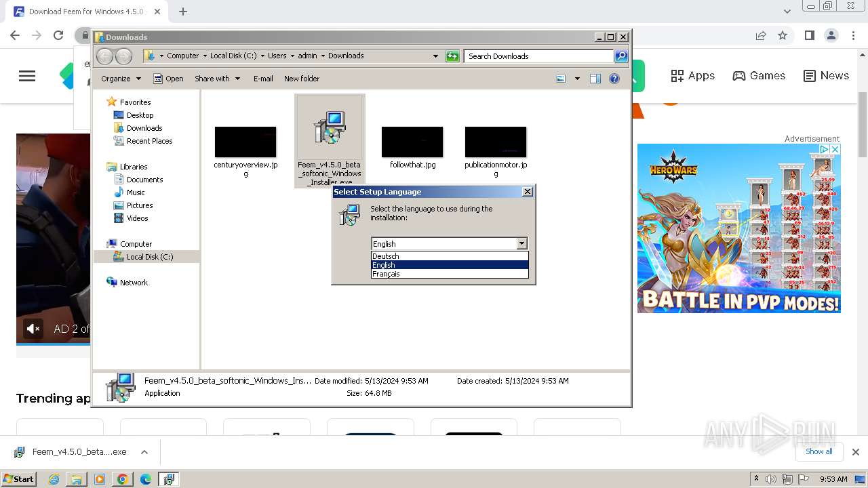Click Users in the address breadcrumb
The width and height of the screenshot is (868, 488).
point(277,56)
